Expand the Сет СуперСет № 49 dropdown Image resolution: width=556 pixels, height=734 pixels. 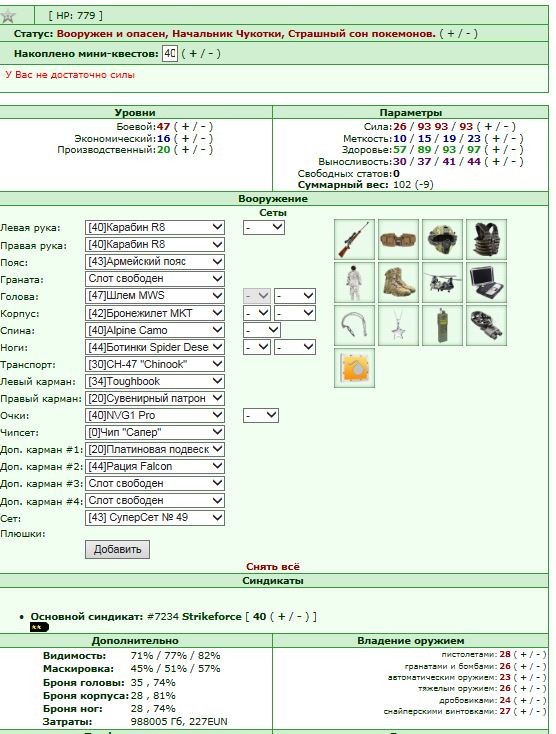click(x=155, y=518)
